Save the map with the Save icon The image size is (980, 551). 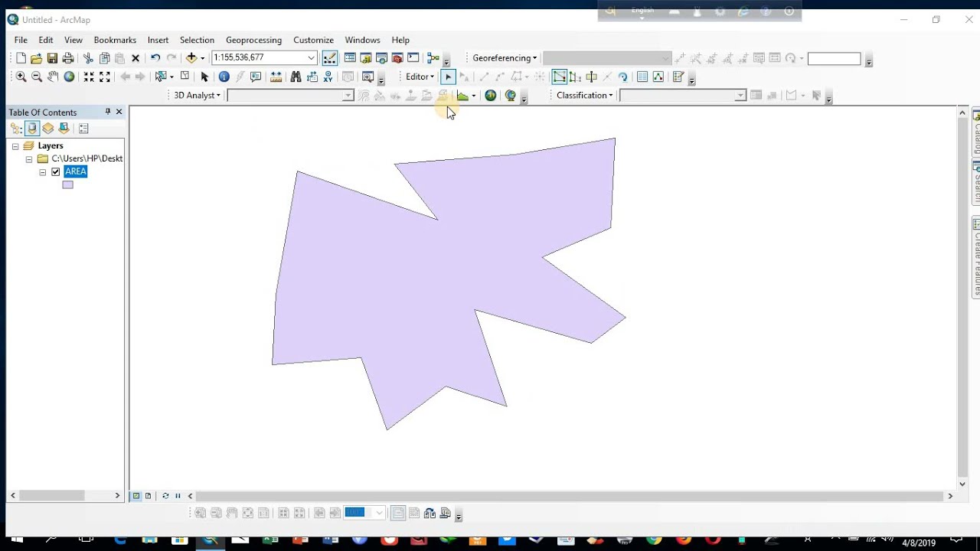click(52, 58)
